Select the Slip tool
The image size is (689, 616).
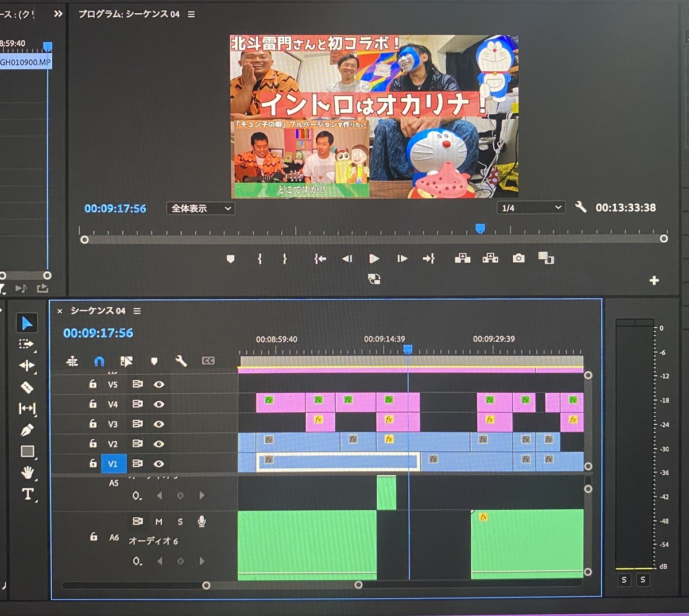pos(27,408)
